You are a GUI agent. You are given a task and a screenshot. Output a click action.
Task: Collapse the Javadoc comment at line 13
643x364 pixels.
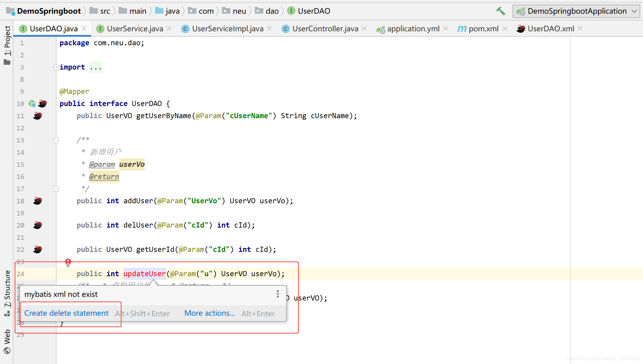(56, 140)
